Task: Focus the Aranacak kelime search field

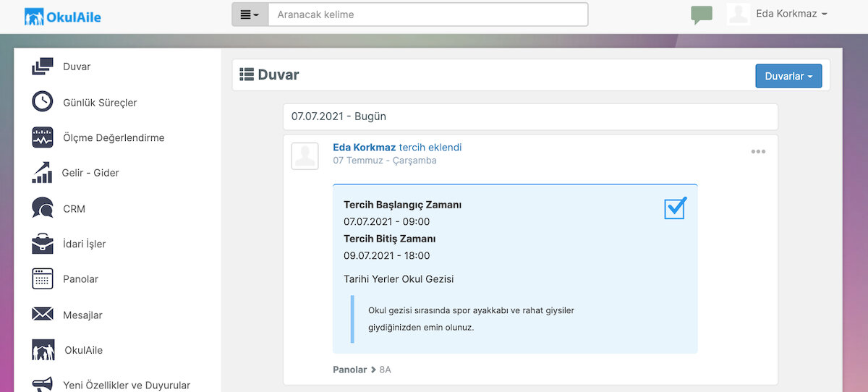Action: pos(427,14)
